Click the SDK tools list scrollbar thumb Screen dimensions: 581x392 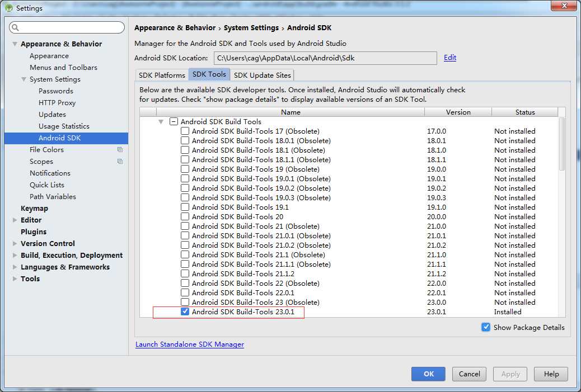coord(562,144)
